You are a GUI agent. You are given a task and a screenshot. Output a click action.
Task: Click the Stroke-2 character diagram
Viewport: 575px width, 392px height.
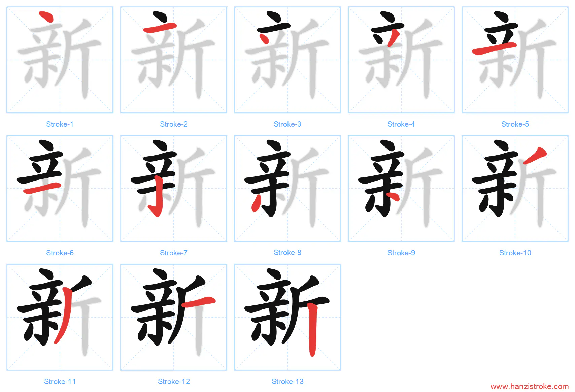(174, 60)
